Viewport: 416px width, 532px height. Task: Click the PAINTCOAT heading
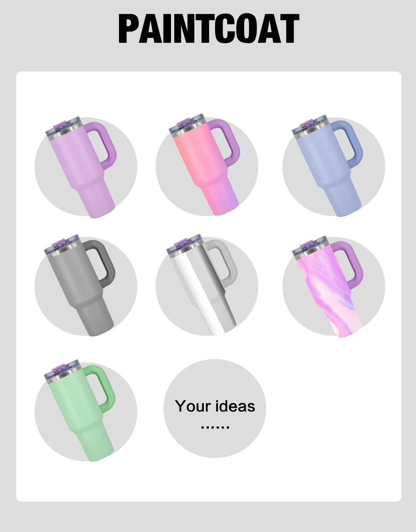208,29
